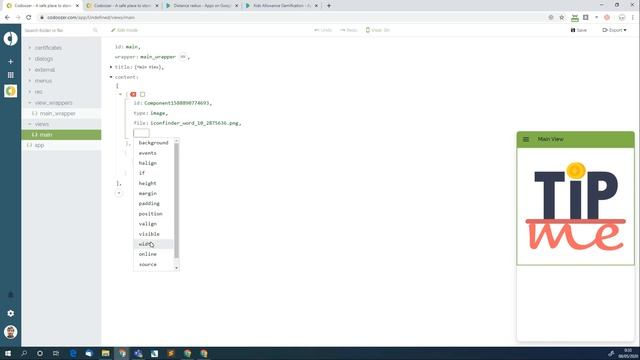
Task: Open File Explorer from taskbar
Action: 106,353
